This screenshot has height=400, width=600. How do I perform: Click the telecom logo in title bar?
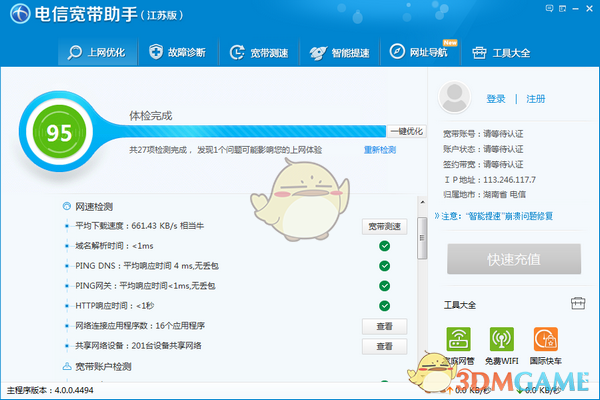20,14
